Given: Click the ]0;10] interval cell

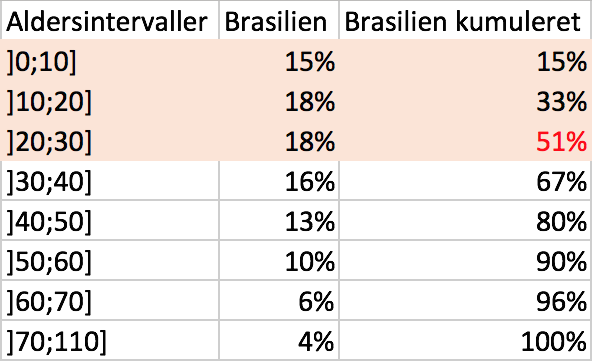Looking at the screenshot, I should [110, 60].
